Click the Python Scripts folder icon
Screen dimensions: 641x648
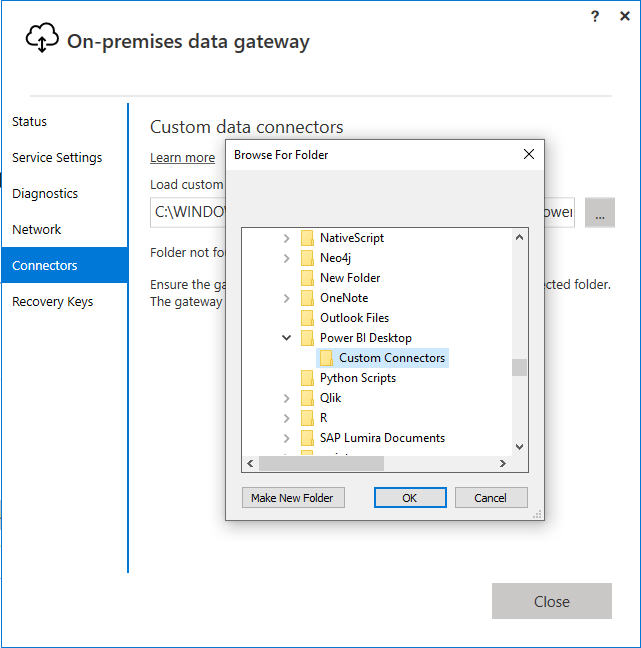[308, 378]
